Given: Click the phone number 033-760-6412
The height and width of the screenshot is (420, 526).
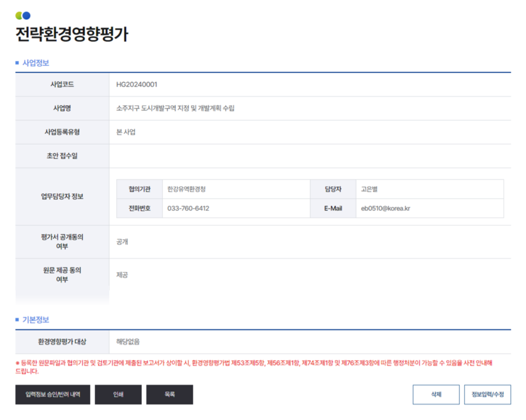Looking at the screenshot, I should 188,209.
